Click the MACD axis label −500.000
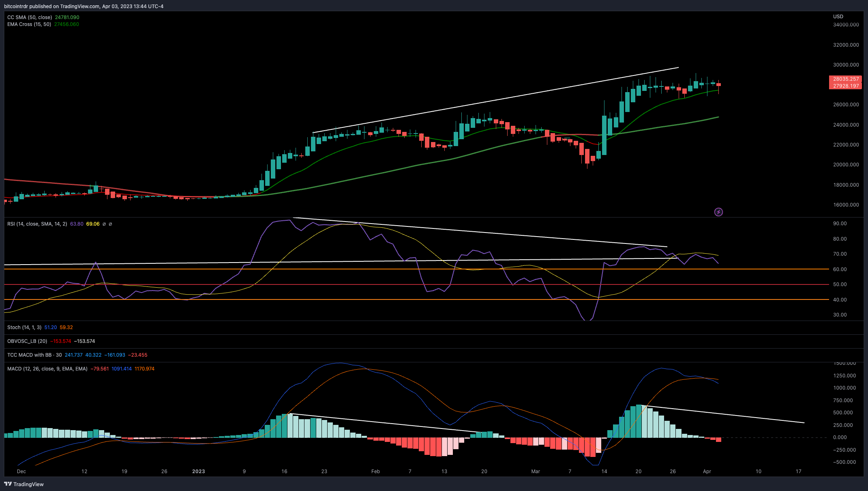The image size is (868, 491). [x=844, y=462]
